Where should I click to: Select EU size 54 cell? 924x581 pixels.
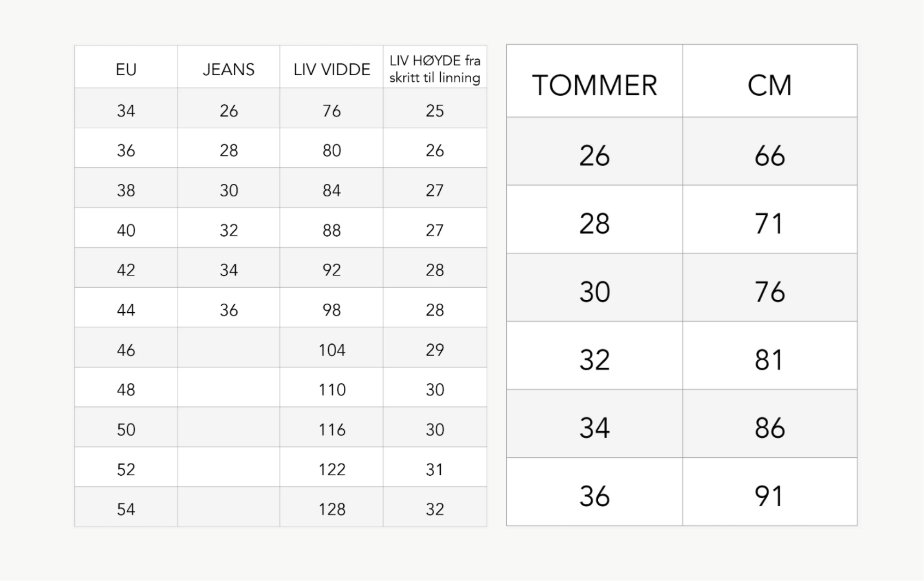[x=126, y=507]
